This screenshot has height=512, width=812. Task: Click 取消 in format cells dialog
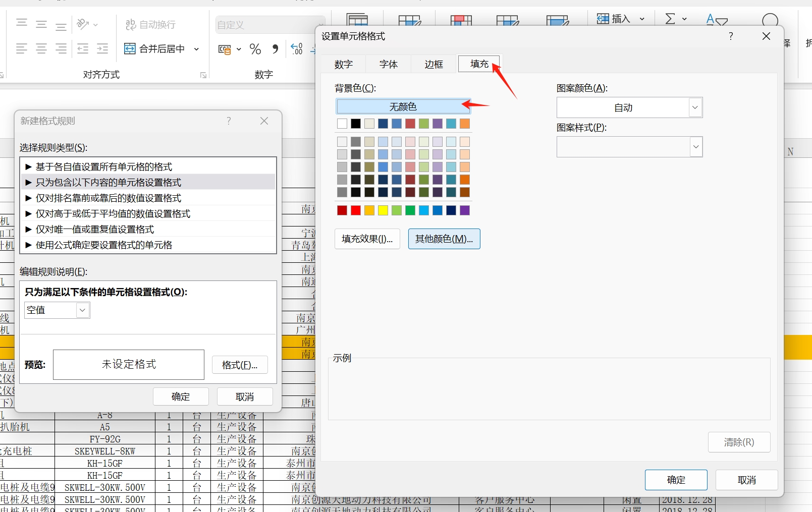pyautogui.click(x=746, y=480)
